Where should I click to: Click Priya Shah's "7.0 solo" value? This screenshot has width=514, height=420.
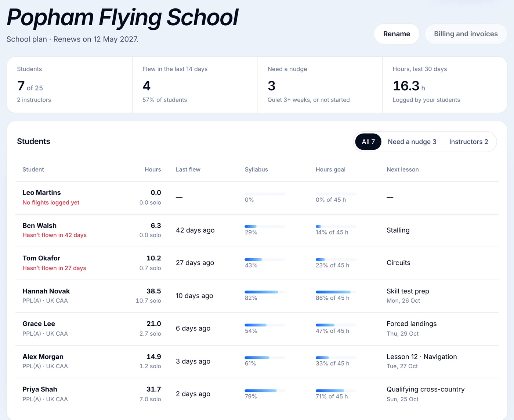click(150, 399)
